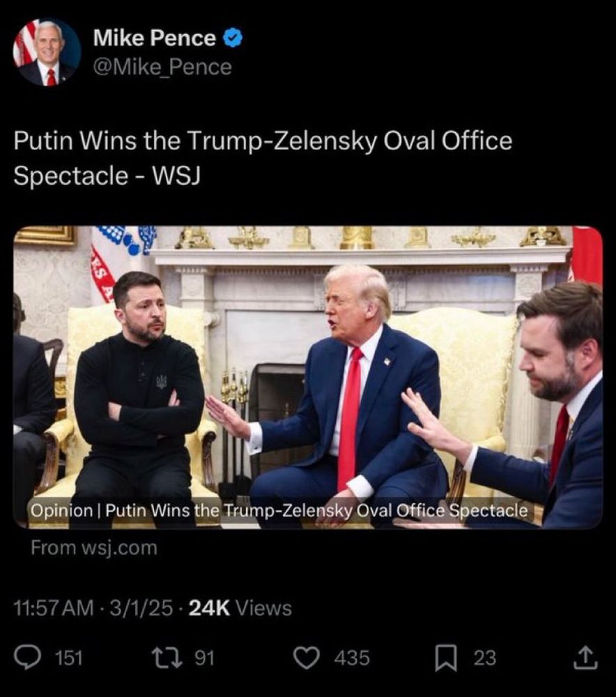Repost using the retweet arrows icon

click(x=167, y=658)
